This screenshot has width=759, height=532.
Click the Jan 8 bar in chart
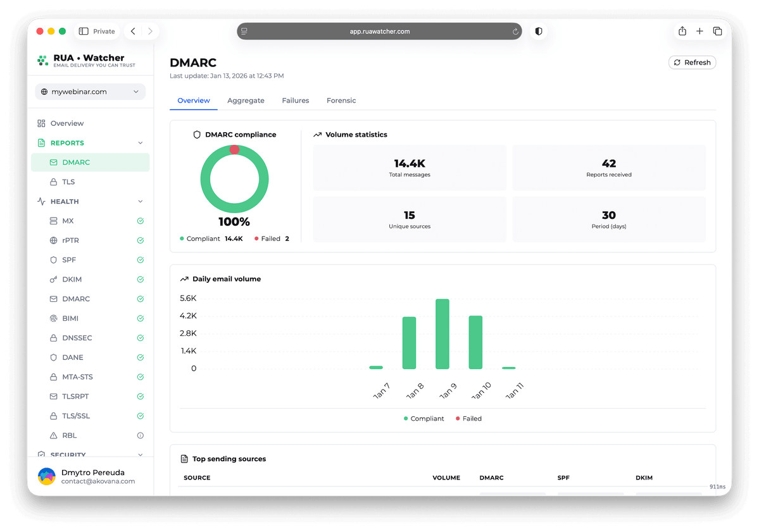click(x=409, y=343)
